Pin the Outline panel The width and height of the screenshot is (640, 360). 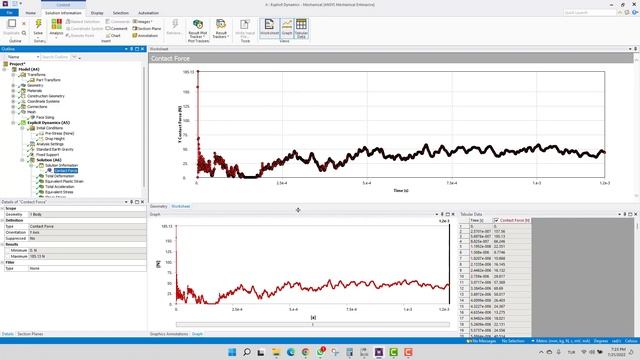tap(131, 49)
